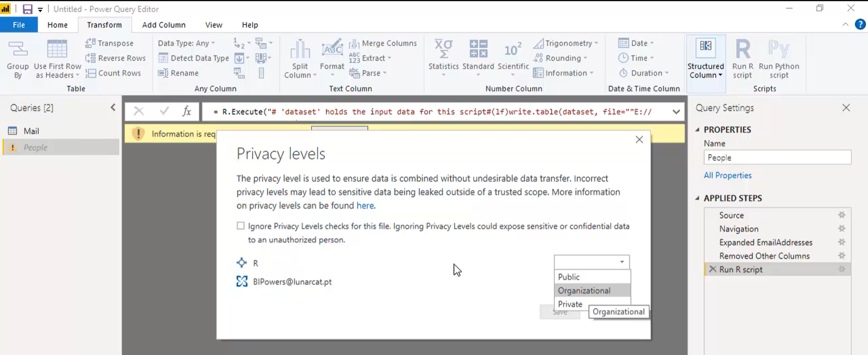Open the Standard number operations

pos(478,59)
